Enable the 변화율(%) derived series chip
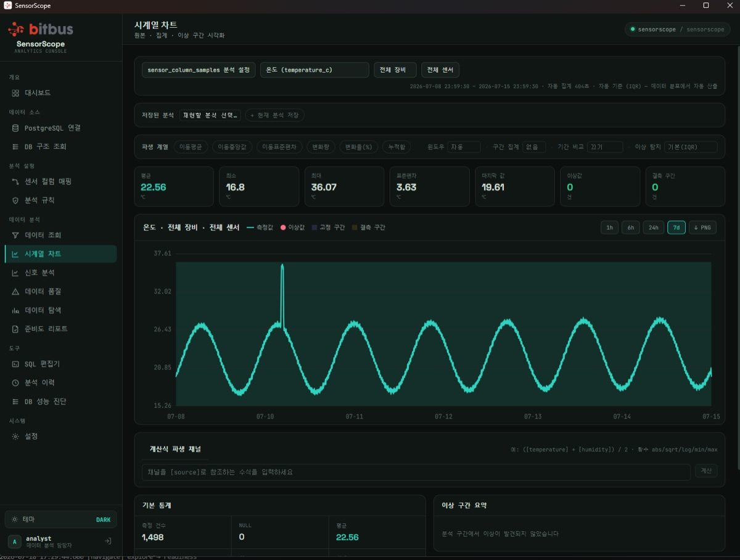Viewport: 740px width, 560px height. tap(359, 147)
